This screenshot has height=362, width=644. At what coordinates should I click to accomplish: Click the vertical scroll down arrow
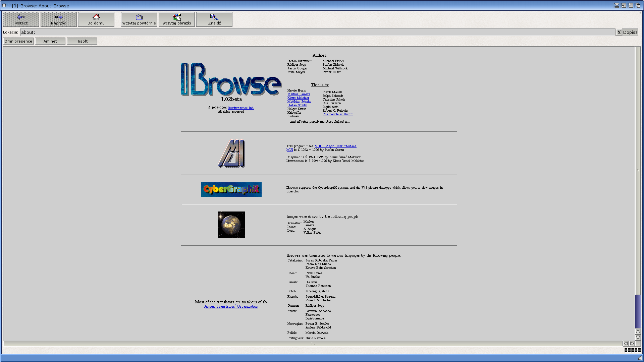(x=638, y=338)
